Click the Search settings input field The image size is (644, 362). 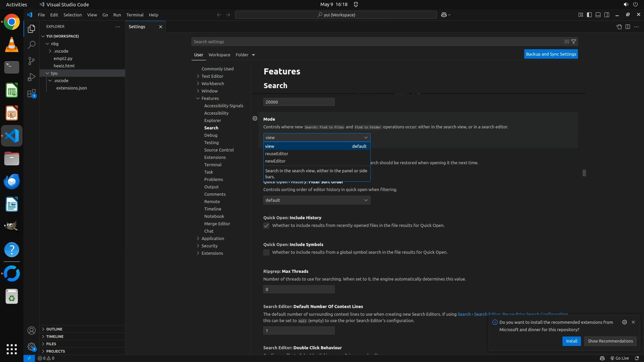376,42
